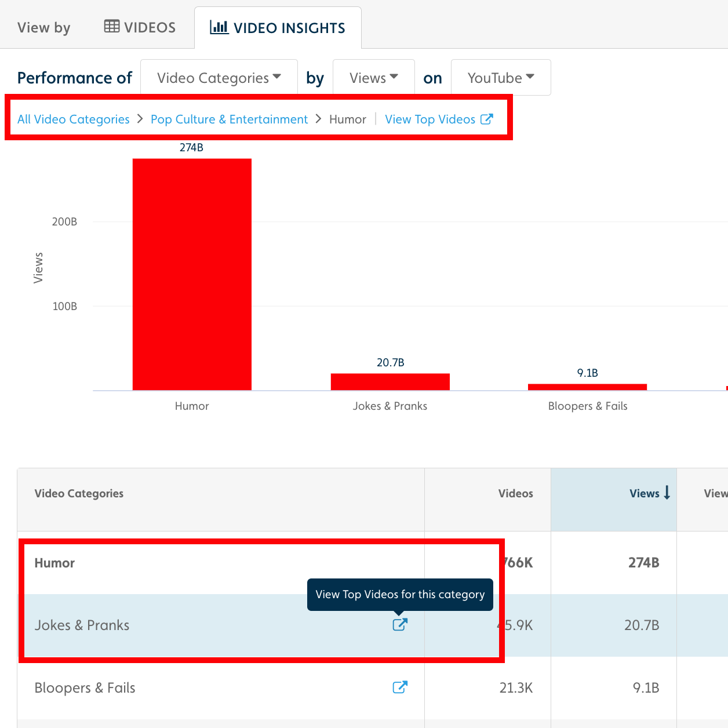Open the Views metric dropdown
Image resolution: width=728 pixels, height=728 pixels.
point(373,78)
